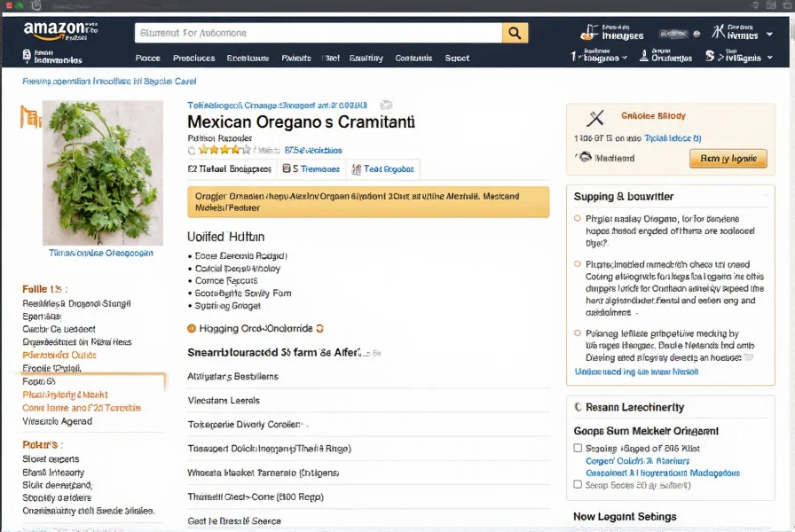Image resolution: width=795 pixels, height=532 pixels.
Task: Click the K icon beside Hemes
Action: 718,31
